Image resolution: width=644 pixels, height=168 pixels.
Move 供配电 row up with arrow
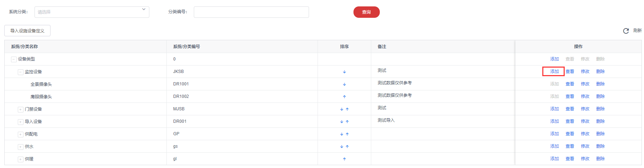pos(347,134)
